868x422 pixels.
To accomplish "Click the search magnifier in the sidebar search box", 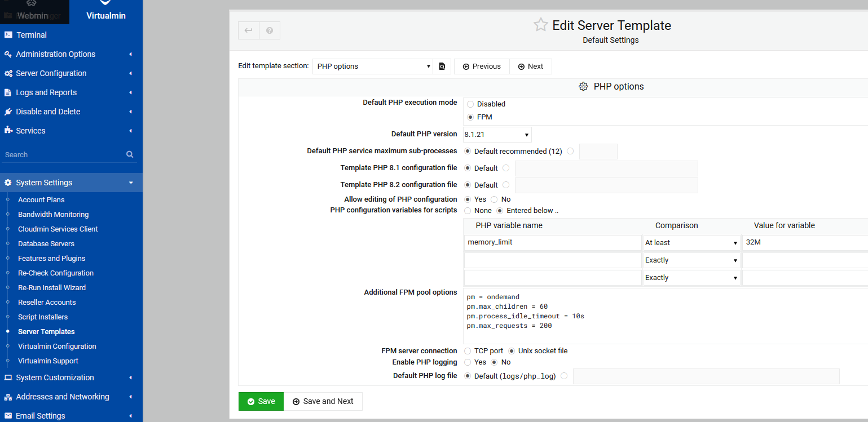I will (x=130, y=154).
